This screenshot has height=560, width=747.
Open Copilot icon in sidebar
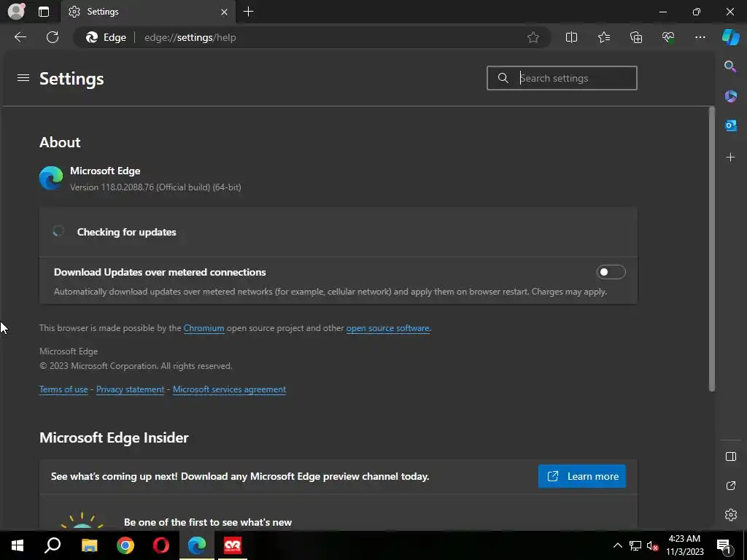point(730,37)
